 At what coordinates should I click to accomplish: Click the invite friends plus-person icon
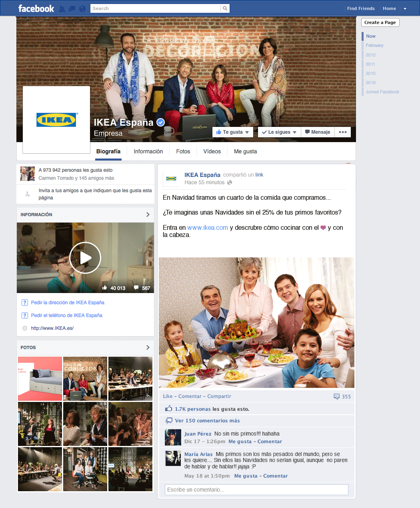pyautogui.click(x=28, y=194)
